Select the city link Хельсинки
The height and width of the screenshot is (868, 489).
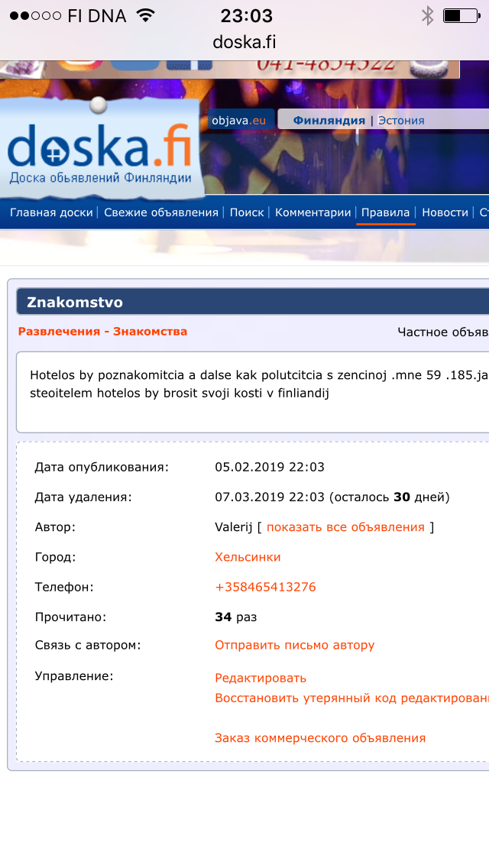(x=248, y=557)
